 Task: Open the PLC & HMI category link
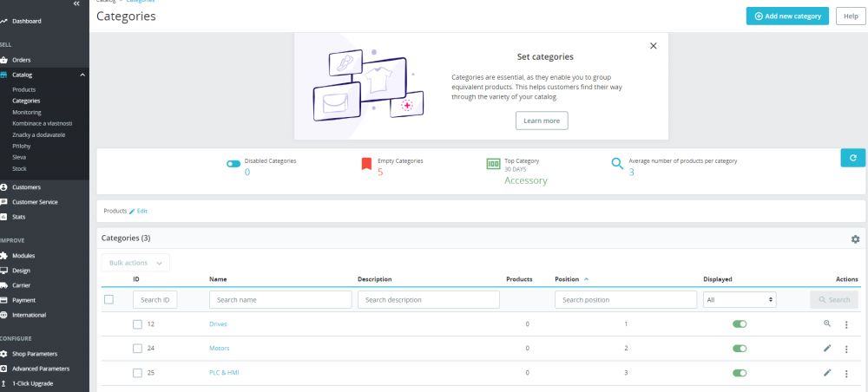pyautogui.click(x=224, y=373)
